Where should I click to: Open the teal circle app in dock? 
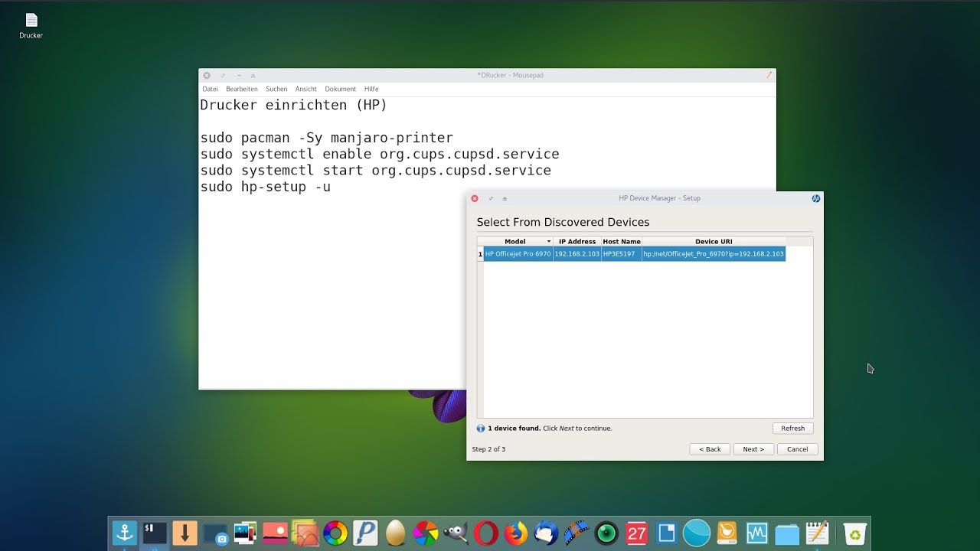click(x=697, y=533)
